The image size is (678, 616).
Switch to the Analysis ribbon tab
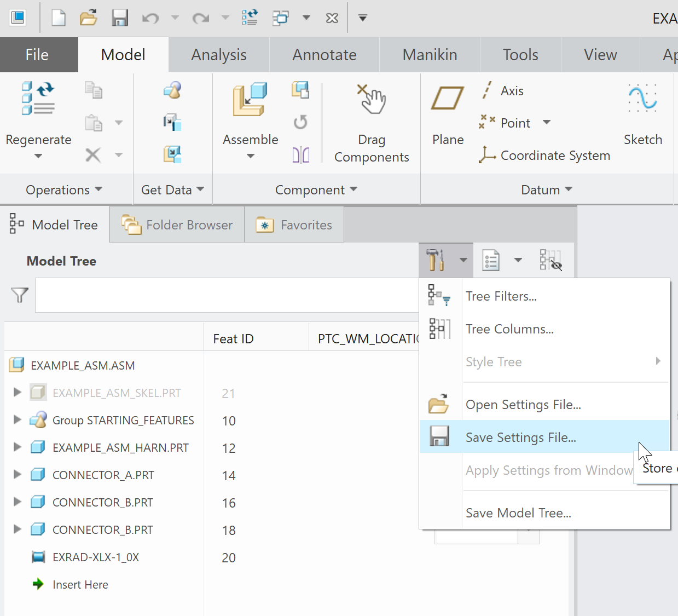tap(218, 54)
